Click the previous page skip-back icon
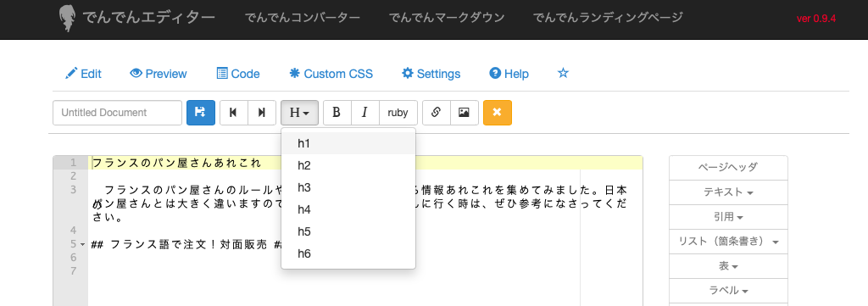Viewport: 868px width, 306px height. [x=234, y=113]
